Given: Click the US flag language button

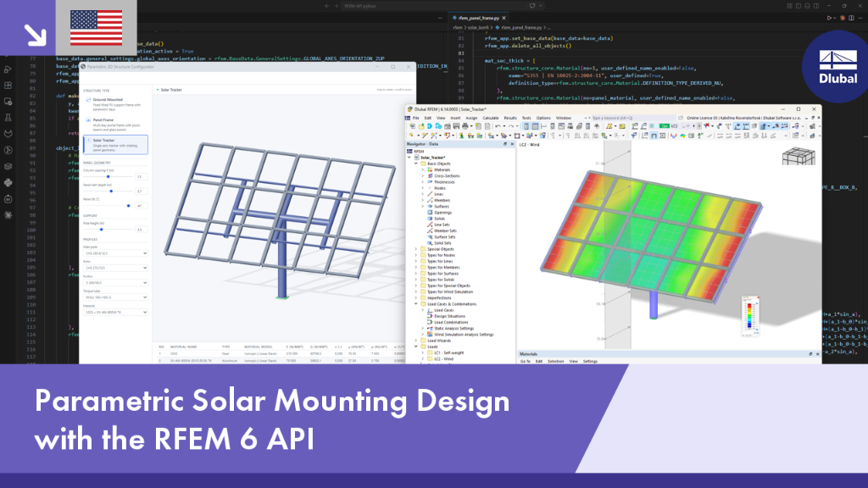Looking at the screenshot, I should click(x=97, y=28).
